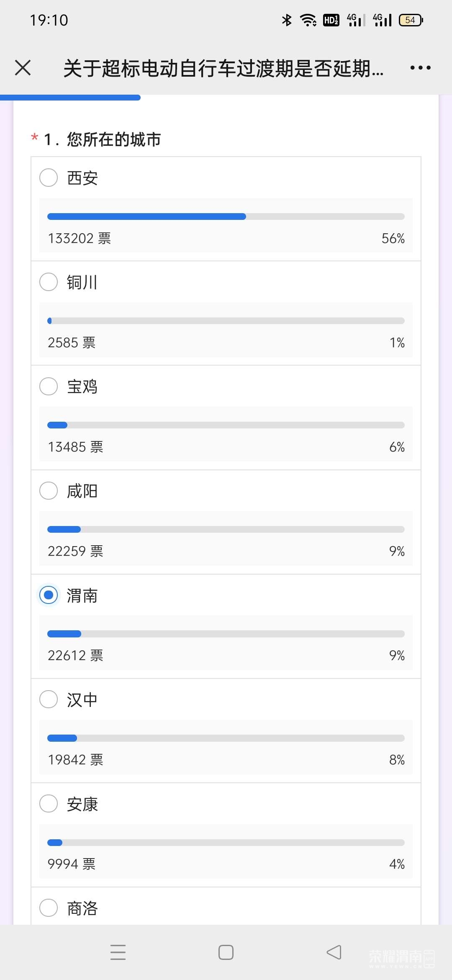Choose 咸阳 as your city
The width and height of the screenshot is (452, 980).
point(49,490)
